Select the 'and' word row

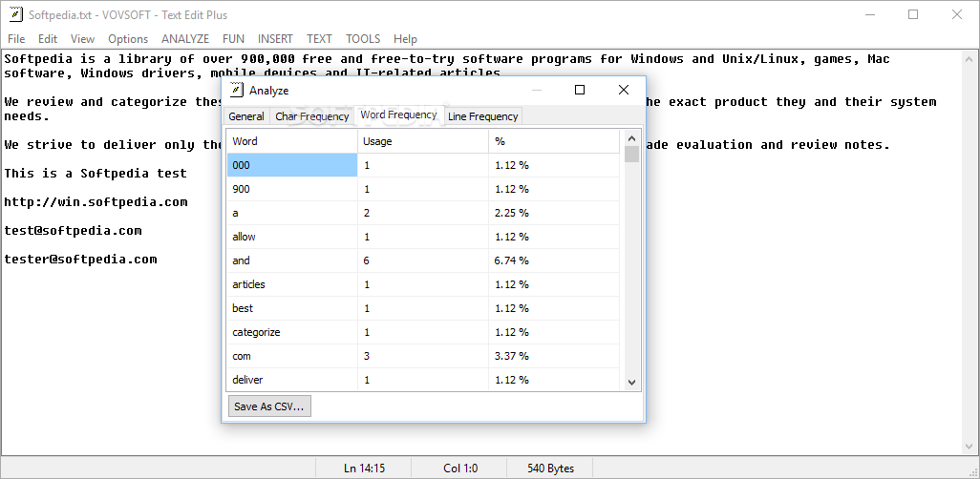423,260
